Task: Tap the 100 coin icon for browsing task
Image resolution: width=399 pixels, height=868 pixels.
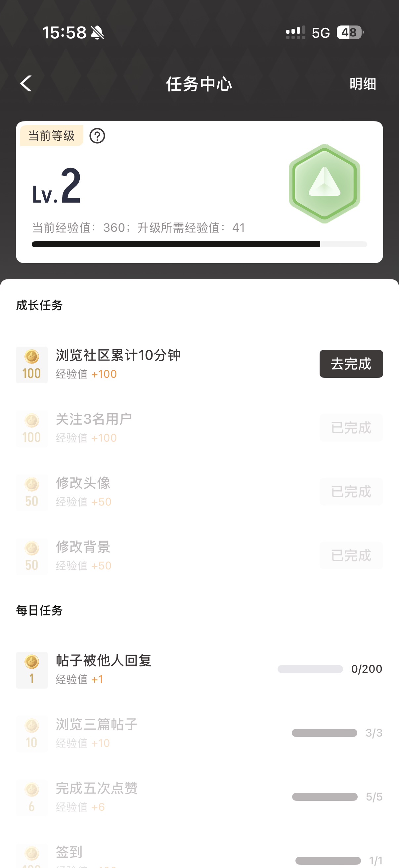Action: point(32,365)
